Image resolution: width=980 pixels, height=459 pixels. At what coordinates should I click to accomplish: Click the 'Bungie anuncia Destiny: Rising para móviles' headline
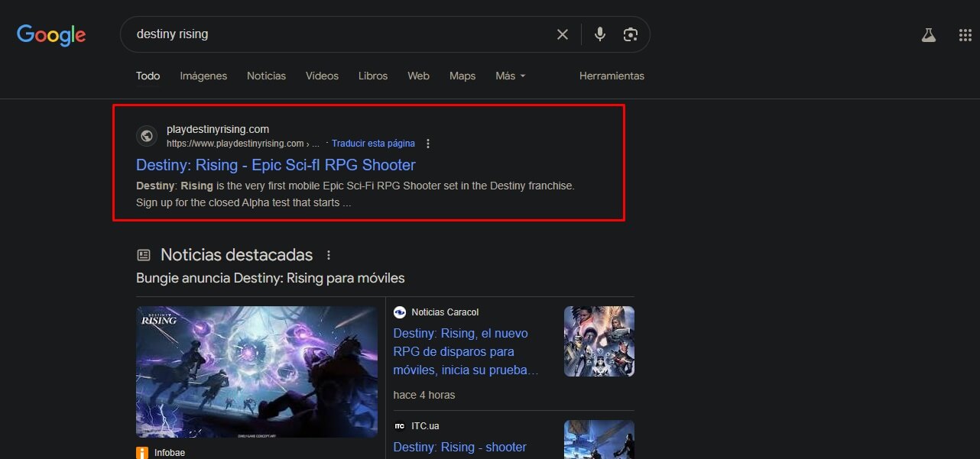271,278
